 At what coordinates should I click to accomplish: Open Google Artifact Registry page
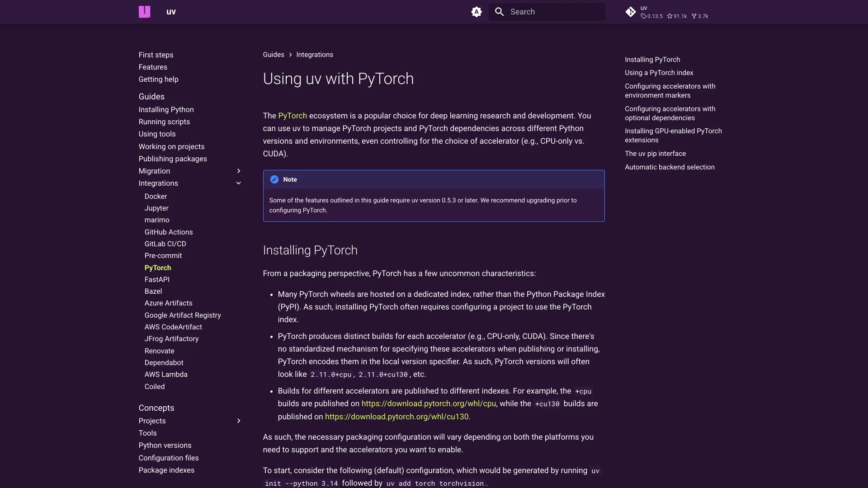pyautogui.click(x=183, y=315)
